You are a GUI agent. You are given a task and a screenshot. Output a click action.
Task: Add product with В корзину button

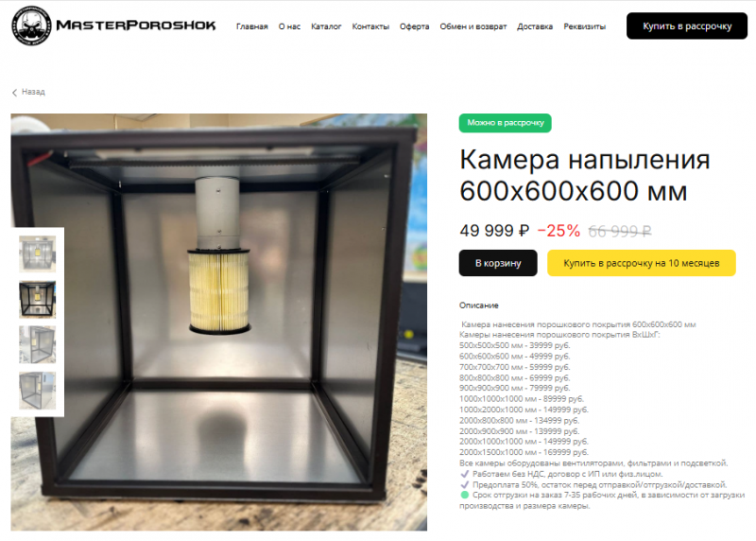point(498,263)
